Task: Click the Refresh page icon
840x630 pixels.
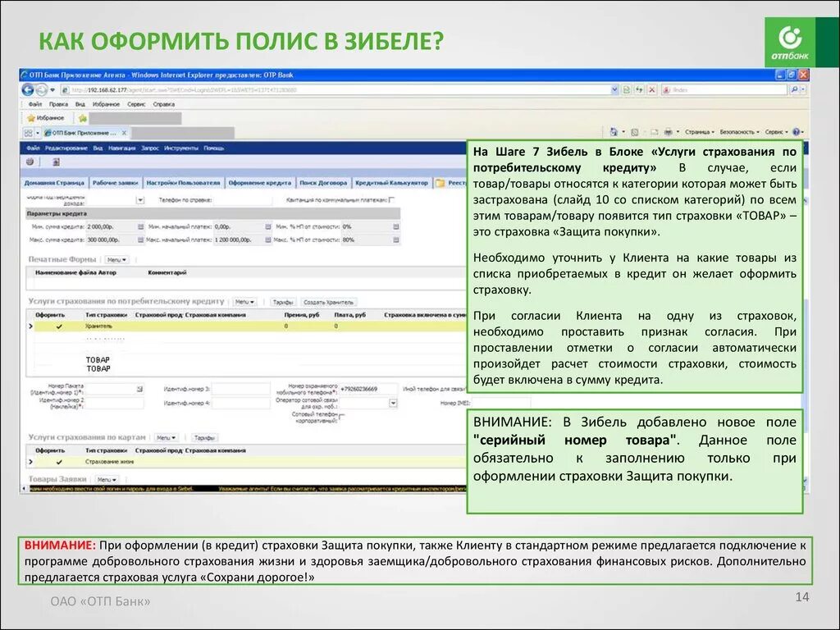Action: pyautogui.click(x=638, y=90)
